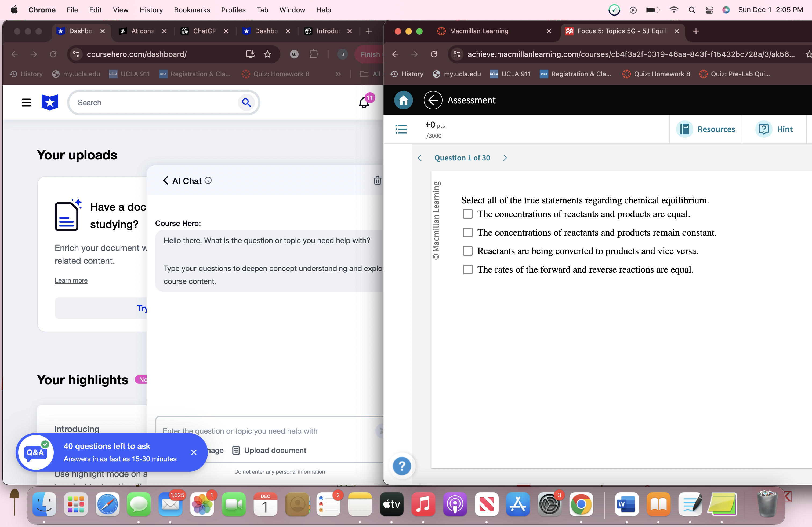
Task: Open the Course Hero hamburger menu
Action: (x=26, y=102)
